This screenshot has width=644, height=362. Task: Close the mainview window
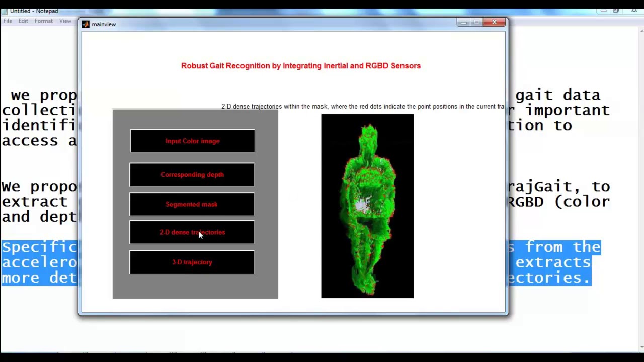(494, 22)
